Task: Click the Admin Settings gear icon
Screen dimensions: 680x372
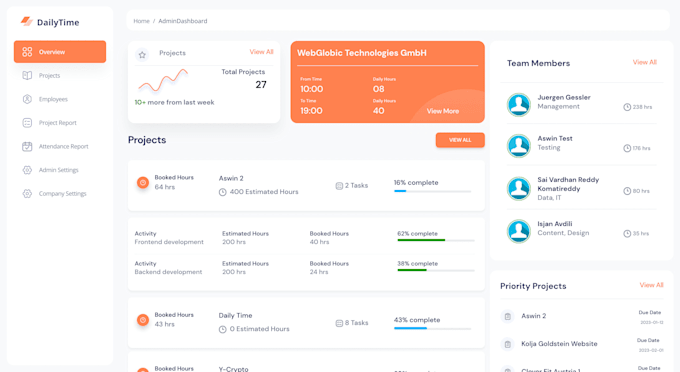Action: click(x=27, y=170)
